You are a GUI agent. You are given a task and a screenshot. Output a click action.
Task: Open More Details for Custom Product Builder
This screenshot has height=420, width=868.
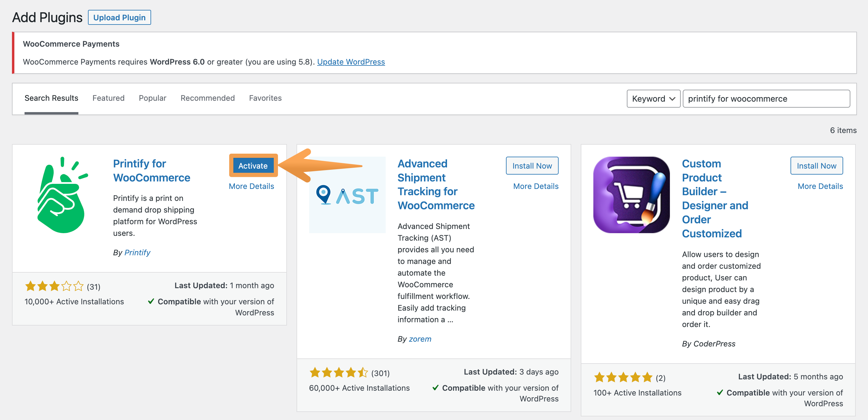(x=820, y=186)
